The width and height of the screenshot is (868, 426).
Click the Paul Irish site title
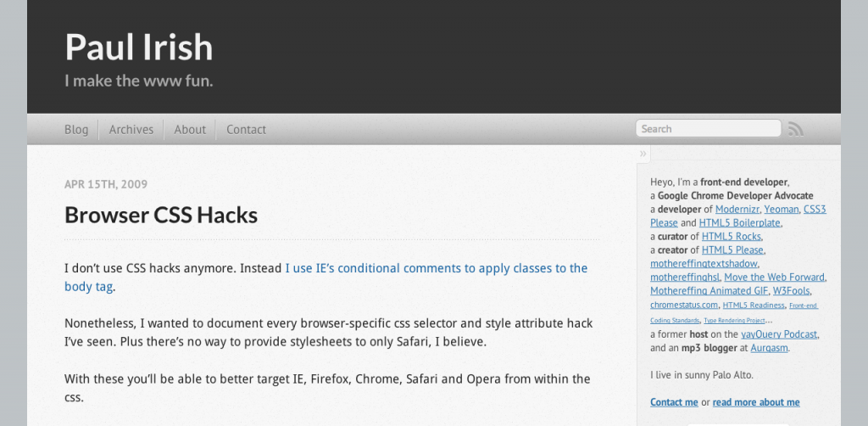click(x=139, y=47)
